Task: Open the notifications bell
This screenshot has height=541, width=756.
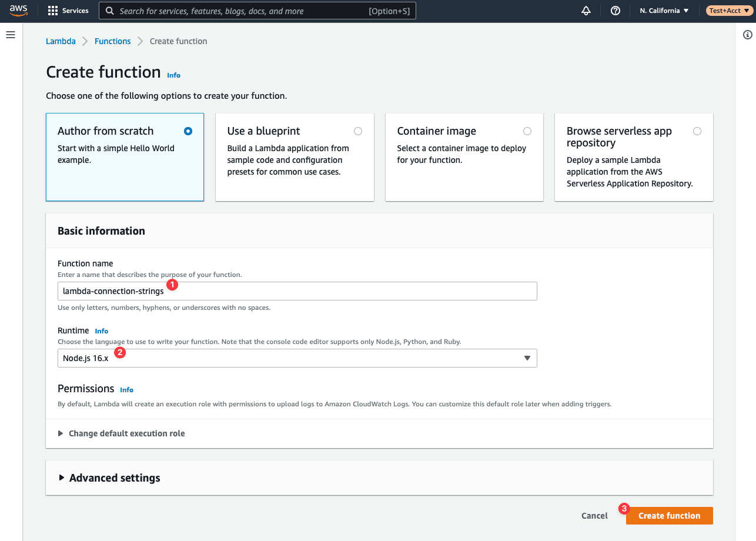Action: 586,11
